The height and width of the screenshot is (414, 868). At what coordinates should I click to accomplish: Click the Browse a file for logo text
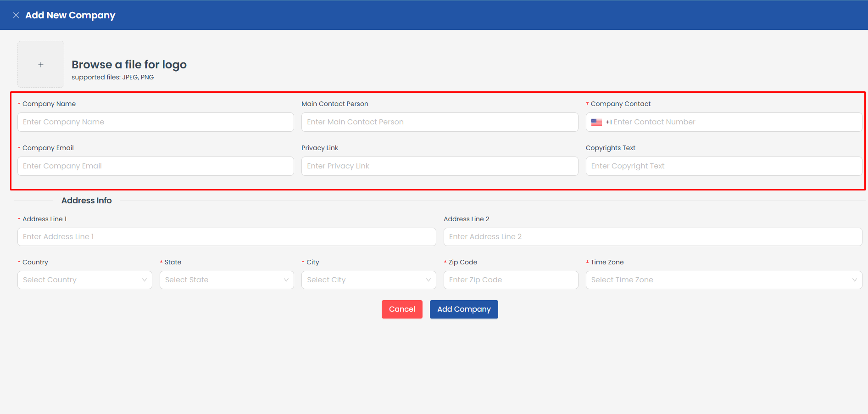[129, 65]
